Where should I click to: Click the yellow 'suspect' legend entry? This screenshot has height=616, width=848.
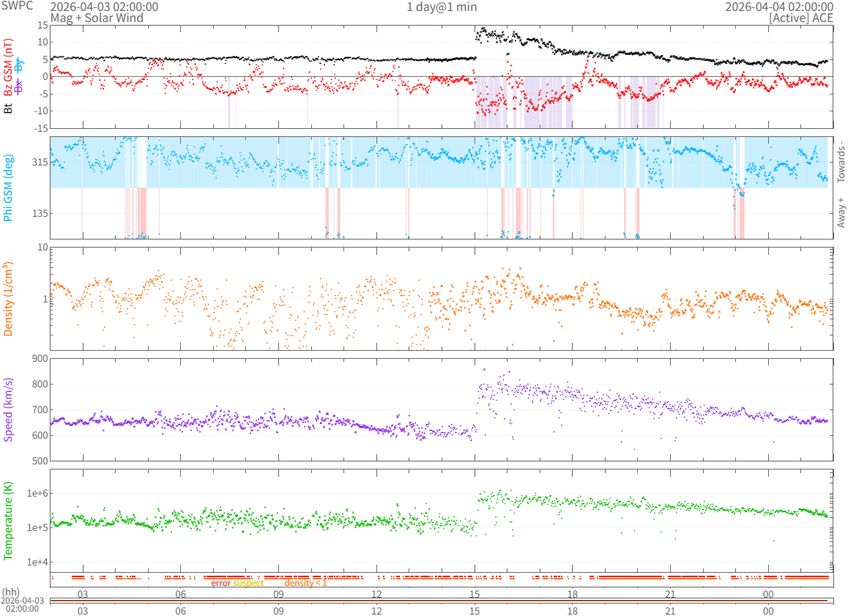click(248, 583)
